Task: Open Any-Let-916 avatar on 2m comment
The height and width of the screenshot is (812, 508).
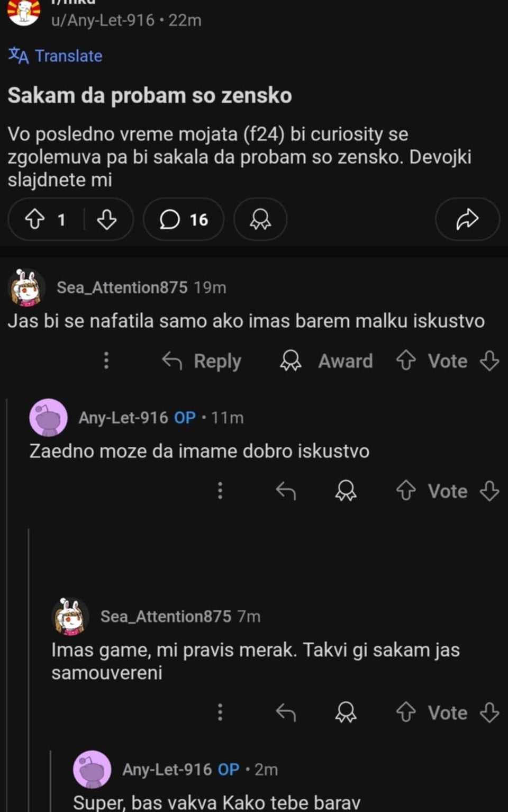Action: click(92, 769)
